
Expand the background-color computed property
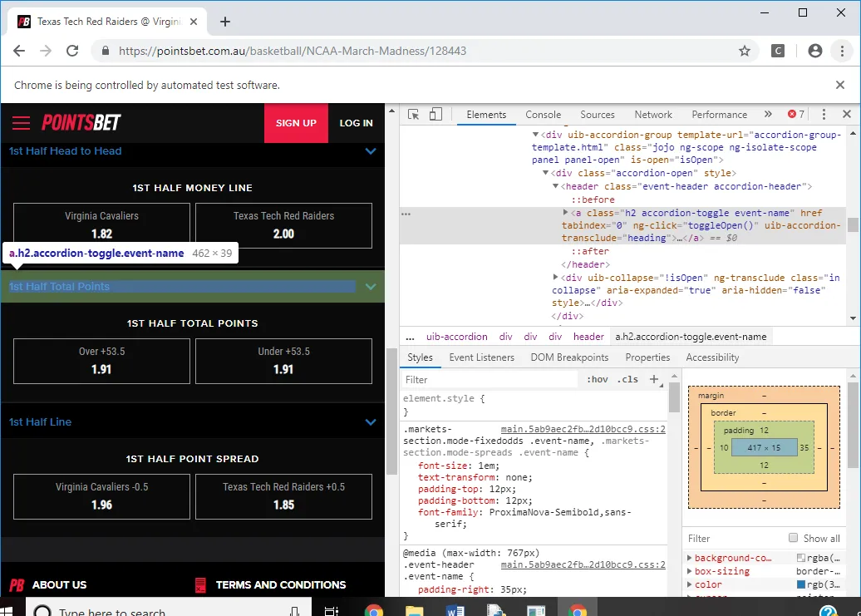coord(690,558)
